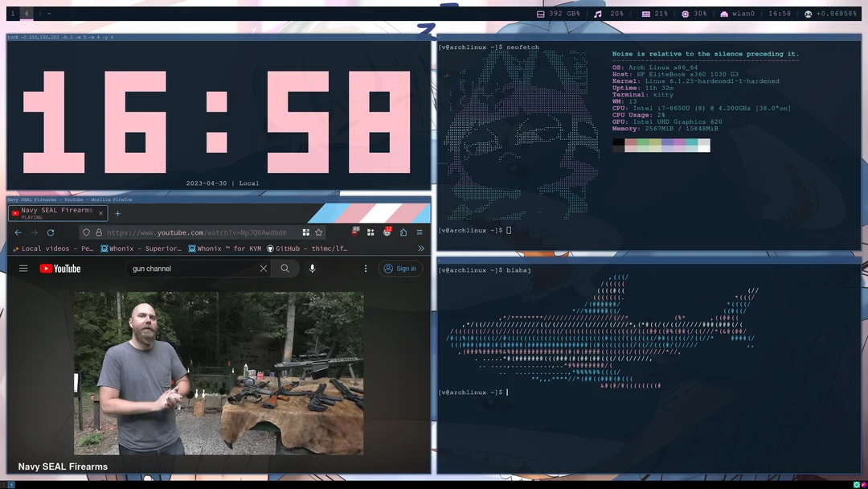
Task: Bookmark this page using the star icon
Action: tap(318, 232)
